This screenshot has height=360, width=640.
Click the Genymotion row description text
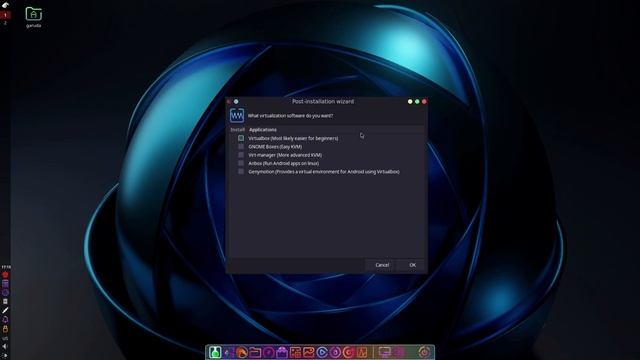324,172
